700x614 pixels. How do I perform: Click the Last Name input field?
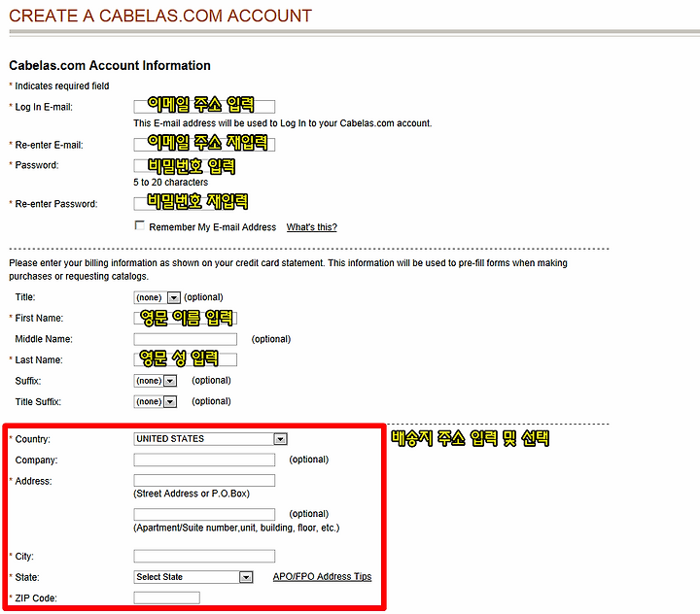click(x=186, y=359)
